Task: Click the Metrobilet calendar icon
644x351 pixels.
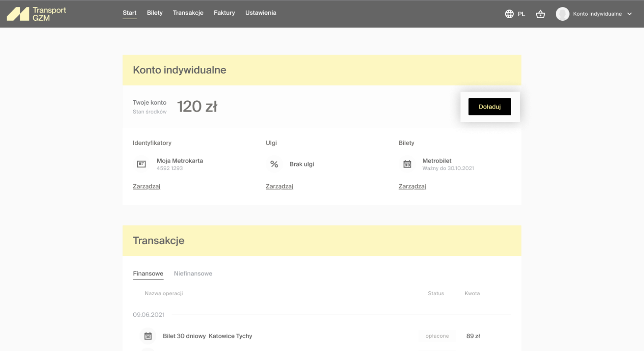Action: click(407, 164)
